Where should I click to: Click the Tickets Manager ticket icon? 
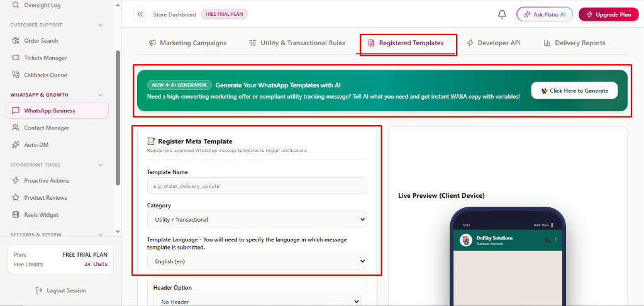(x=16, y=58)
